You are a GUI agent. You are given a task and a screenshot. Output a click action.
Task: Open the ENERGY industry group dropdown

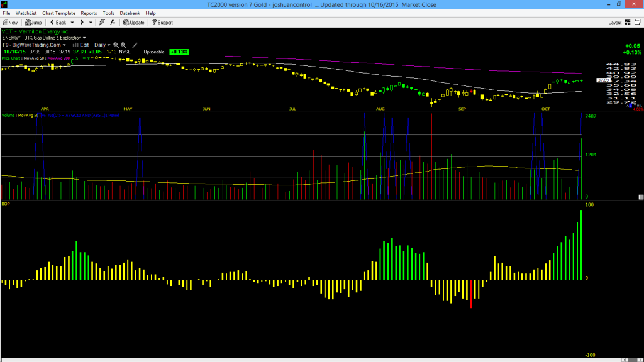click(x=44, y=38)
